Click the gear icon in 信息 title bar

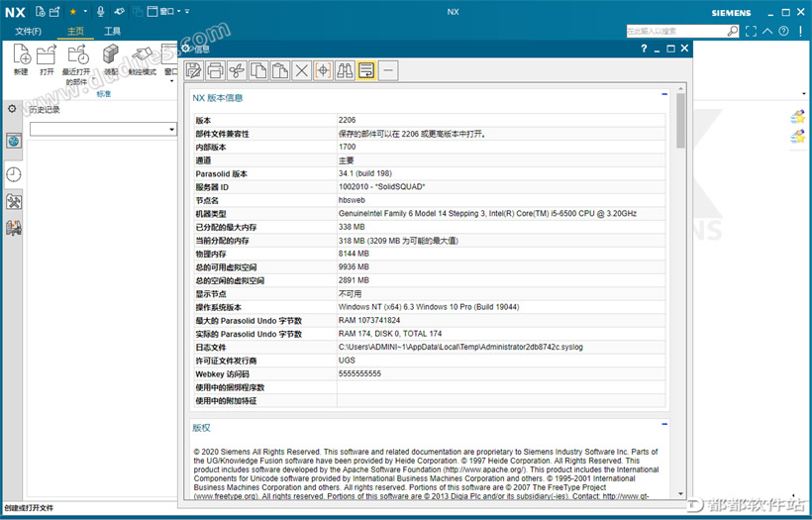[186, 49]
